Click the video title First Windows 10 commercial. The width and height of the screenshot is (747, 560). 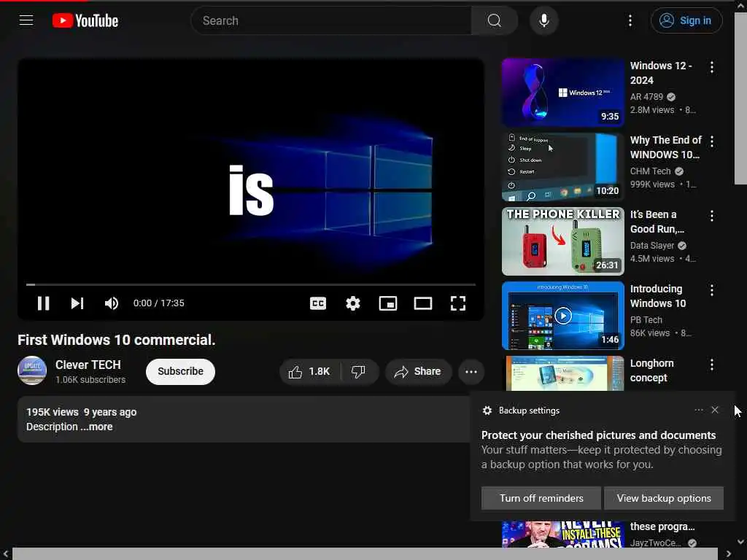[x=116, y=340]
